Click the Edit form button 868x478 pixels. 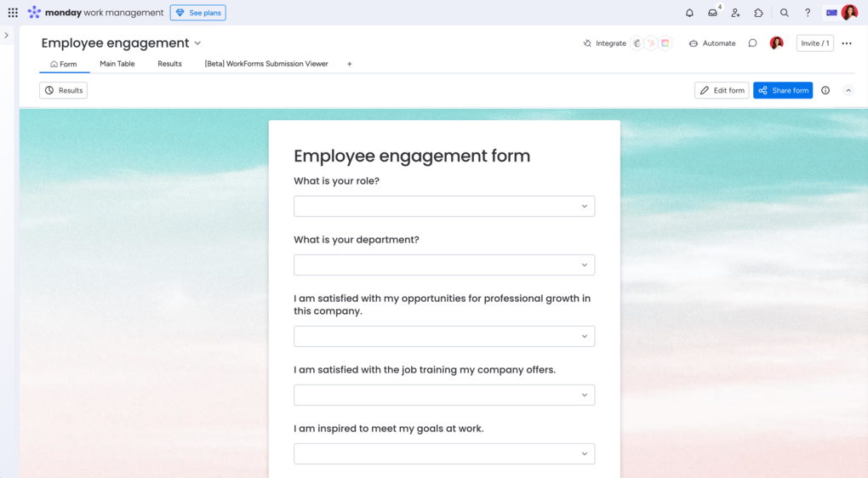point(722,90)
